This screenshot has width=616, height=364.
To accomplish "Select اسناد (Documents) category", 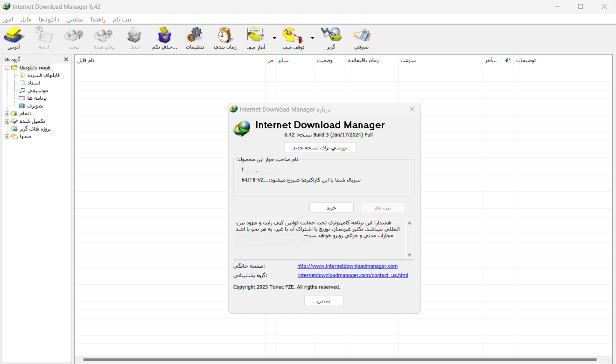I will pyautogui.click(x=34, y=83).
